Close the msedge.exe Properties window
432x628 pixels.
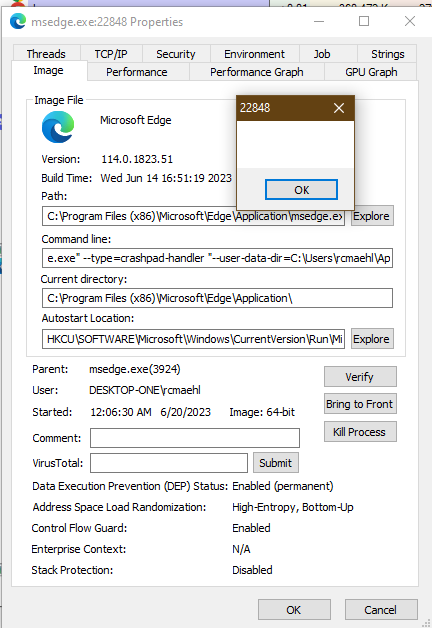click(x=410, y=21)
